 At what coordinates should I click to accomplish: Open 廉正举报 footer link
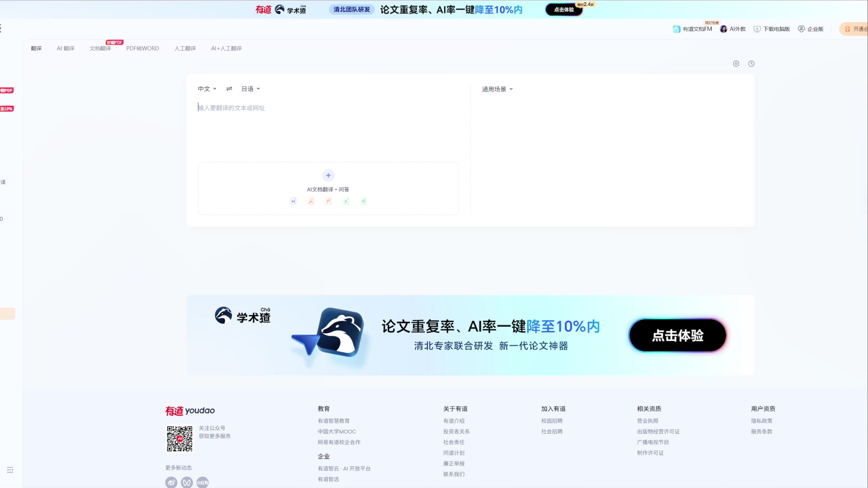point(454,463)
